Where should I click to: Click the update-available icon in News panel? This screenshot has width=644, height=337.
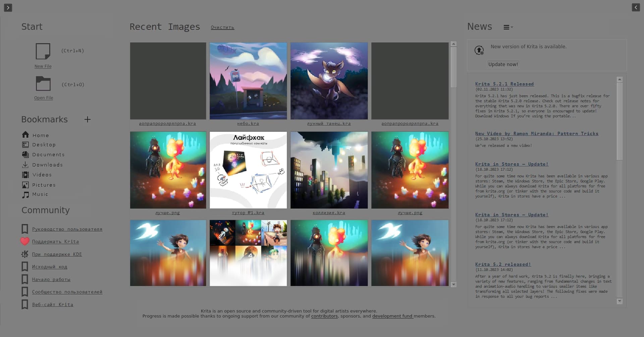pos(479,50)
